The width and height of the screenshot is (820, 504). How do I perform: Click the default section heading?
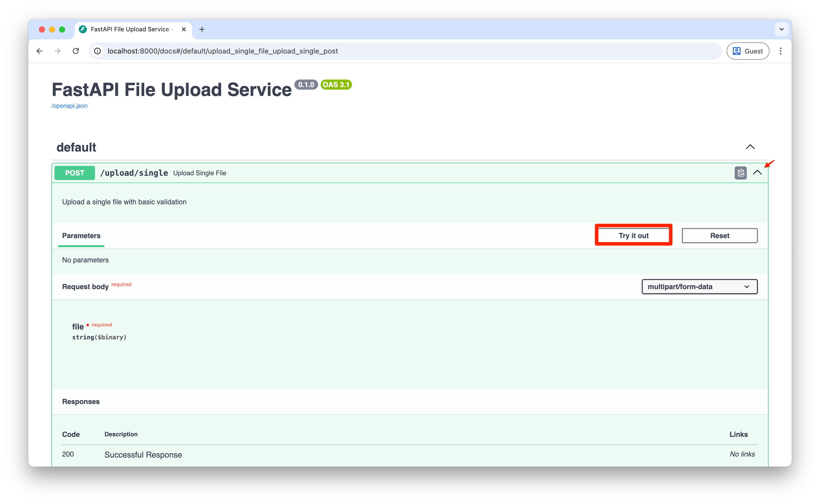[76, 147]
